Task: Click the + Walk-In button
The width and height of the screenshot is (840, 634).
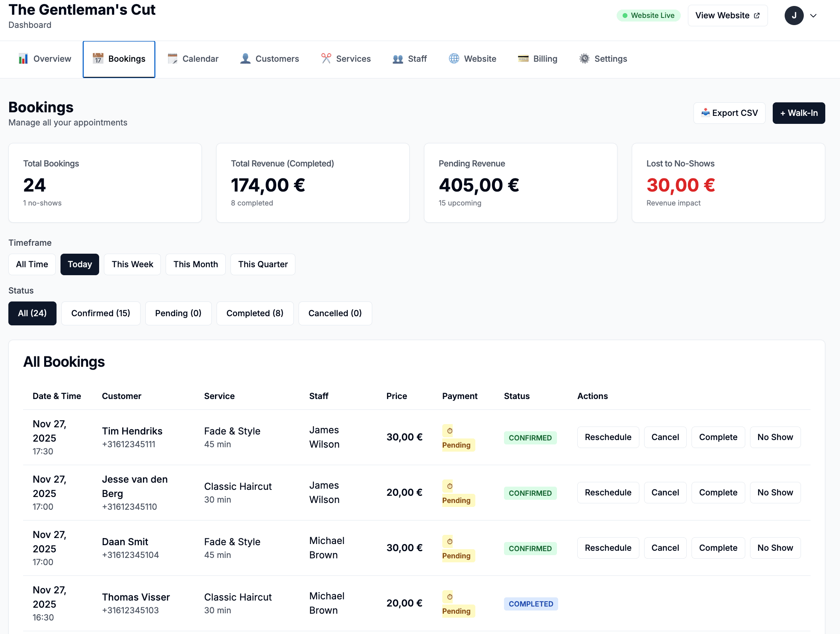Action: [x=799, y=113]
